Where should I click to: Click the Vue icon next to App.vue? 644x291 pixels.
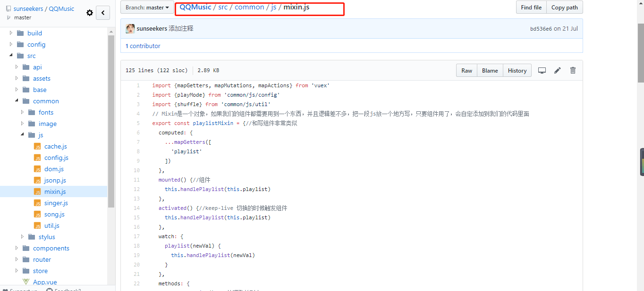coord(26,282)
